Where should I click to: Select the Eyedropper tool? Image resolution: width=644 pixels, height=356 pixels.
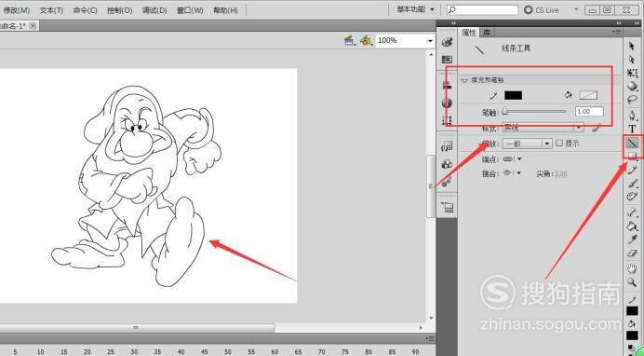click(632, 240)
